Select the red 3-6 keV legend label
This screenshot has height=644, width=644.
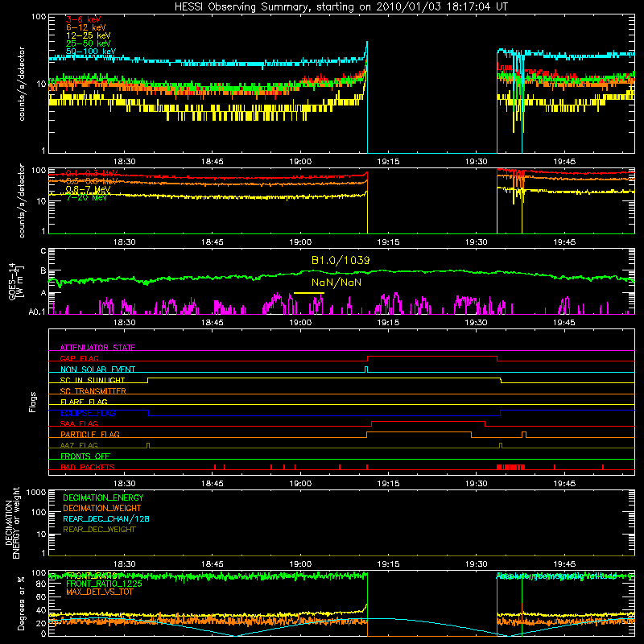pyautogui.click(x=83, y=19)
